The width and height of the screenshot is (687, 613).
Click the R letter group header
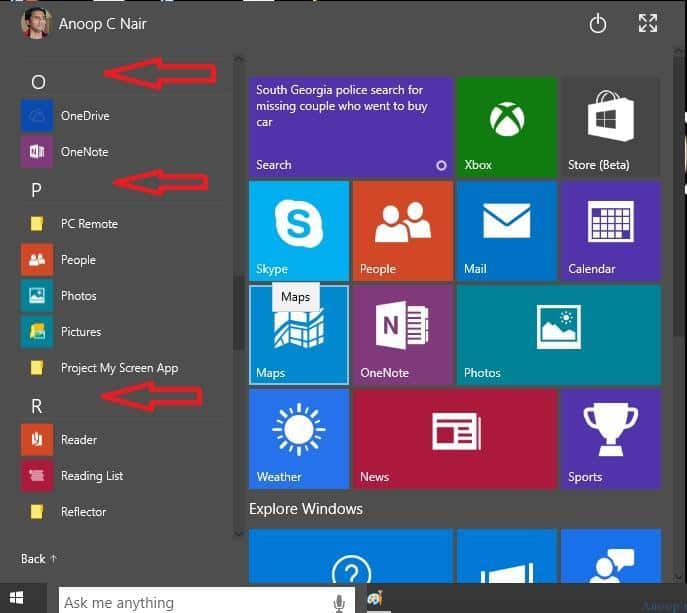[x=37, y=406]
